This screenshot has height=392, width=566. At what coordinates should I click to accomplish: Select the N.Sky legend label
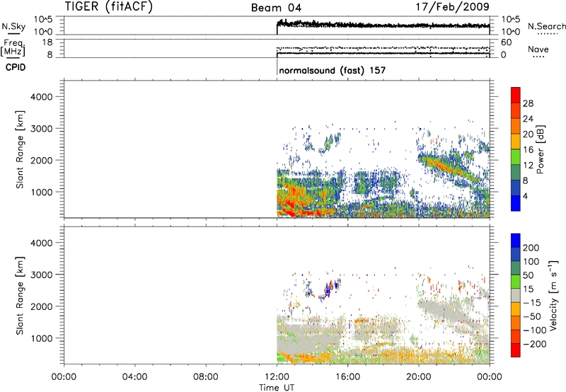tap(13, 26)
